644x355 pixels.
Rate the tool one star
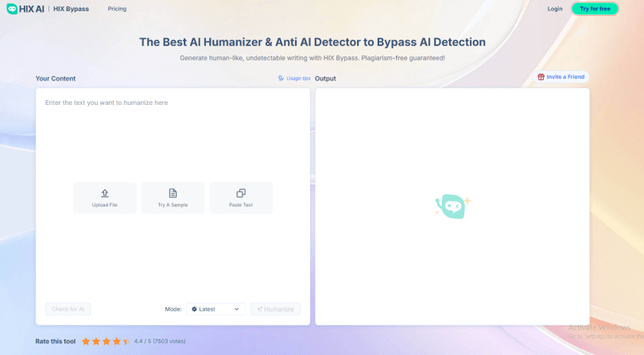tap(86, 341)
